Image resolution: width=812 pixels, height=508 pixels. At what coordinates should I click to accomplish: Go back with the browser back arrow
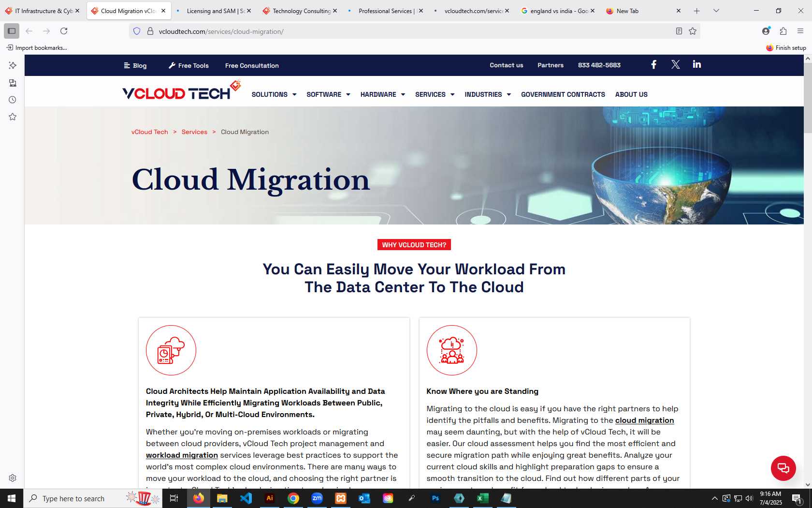click(29, 31)
